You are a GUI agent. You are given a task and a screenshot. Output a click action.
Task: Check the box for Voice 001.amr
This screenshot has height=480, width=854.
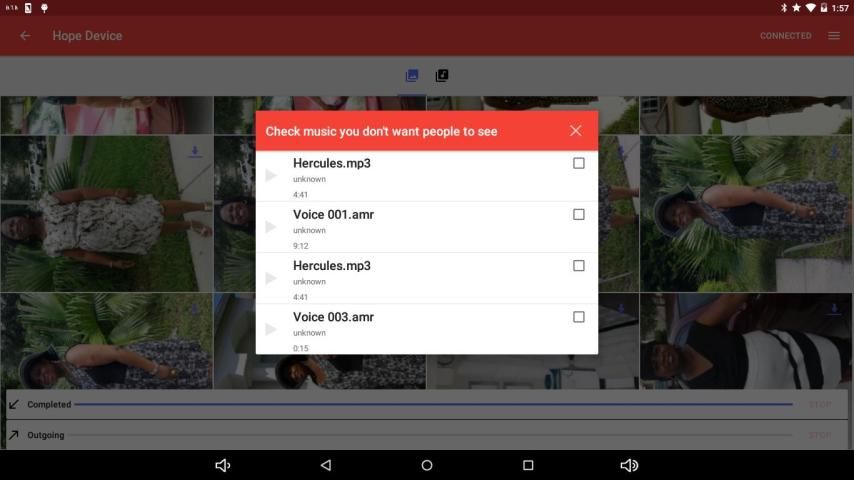pos(579,214)
